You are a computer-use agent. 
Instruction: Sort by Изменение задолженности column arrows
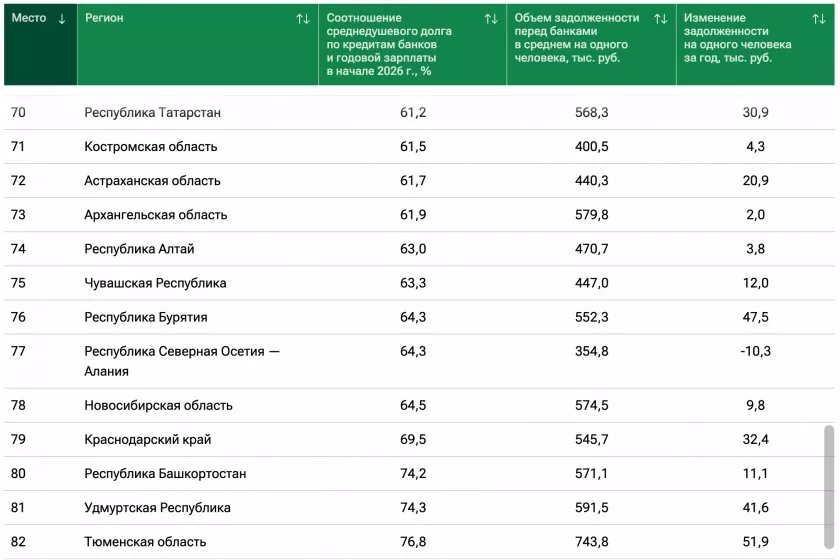coord(819,19)
